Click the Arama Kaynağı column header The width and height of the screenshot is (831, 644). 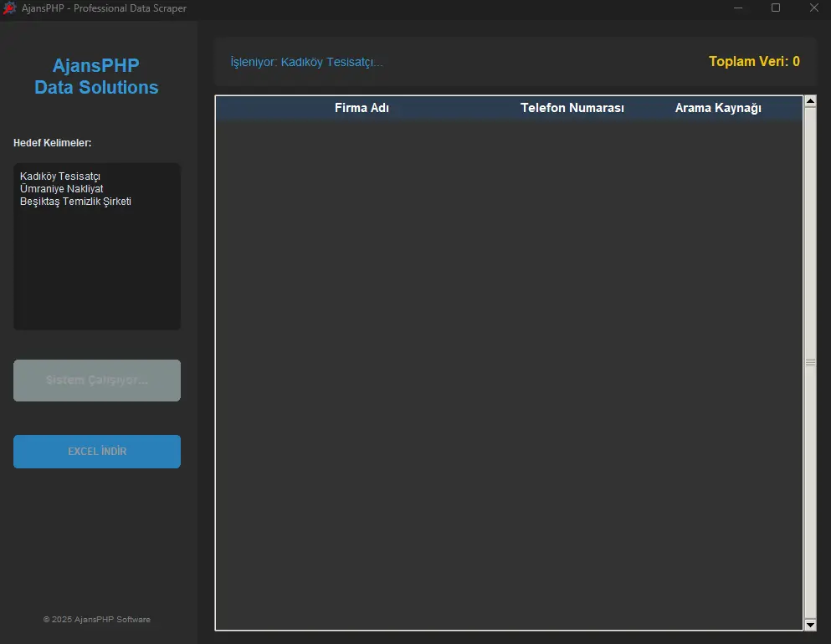[x=718, y=108]
